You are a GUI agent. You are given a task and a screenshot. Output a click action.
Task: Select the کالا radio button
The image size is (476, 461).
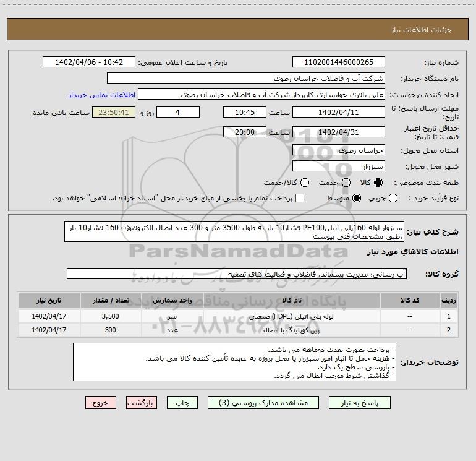378,183
